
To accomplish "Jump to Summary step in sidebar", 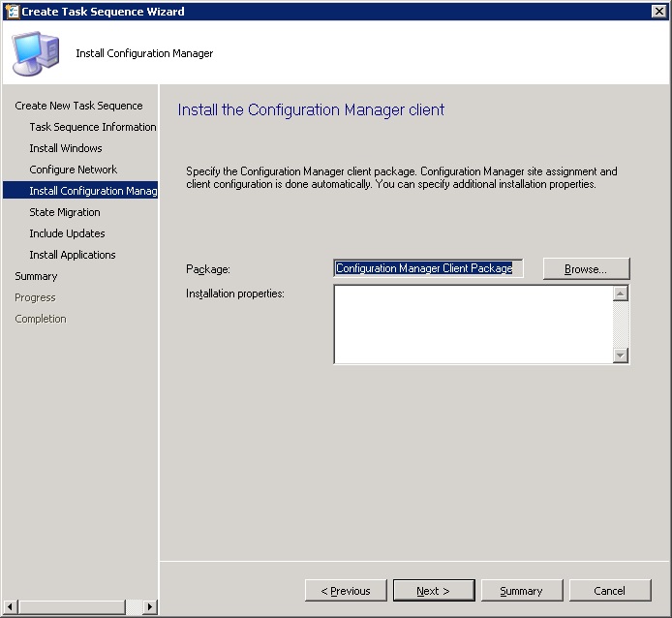I will pos(36,276).
